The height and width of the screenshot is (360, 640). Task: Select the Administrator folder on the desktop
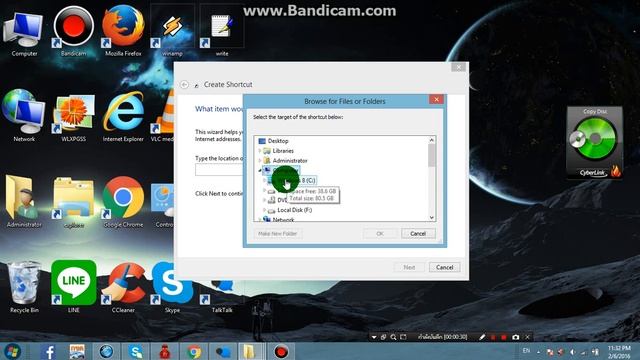(24, 201)
